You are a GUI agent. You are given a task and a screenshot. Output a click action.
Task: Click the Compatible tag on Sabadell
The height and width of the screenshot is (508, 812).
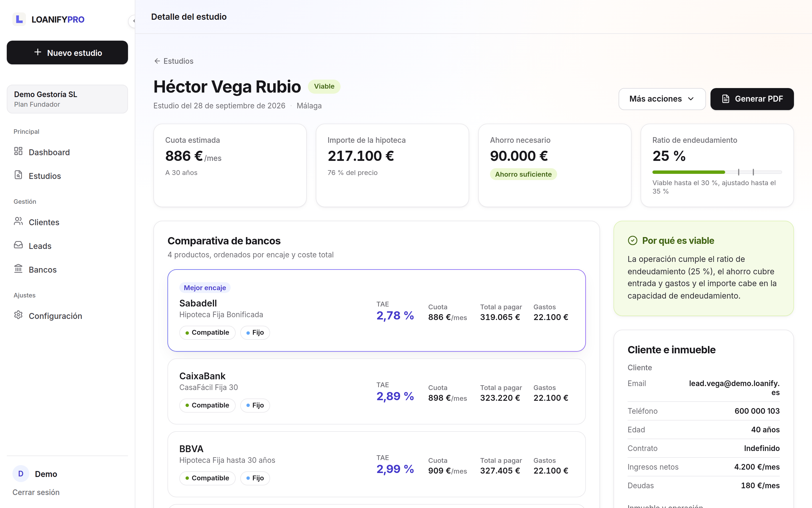pyautogui.click(x=207, y=333)
